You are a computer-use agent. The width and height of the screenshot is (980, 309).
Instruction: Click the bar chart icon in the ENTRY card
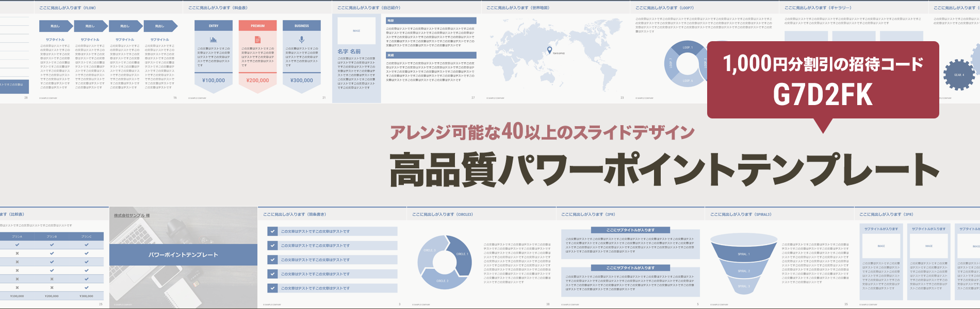pos(214,40)
